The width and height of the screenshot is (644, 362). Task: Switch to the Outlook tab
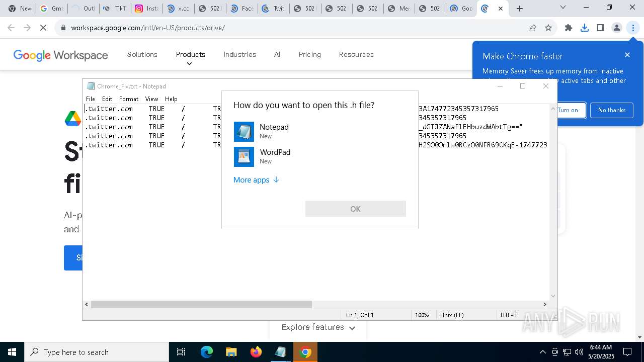click(x=84, y=9)
